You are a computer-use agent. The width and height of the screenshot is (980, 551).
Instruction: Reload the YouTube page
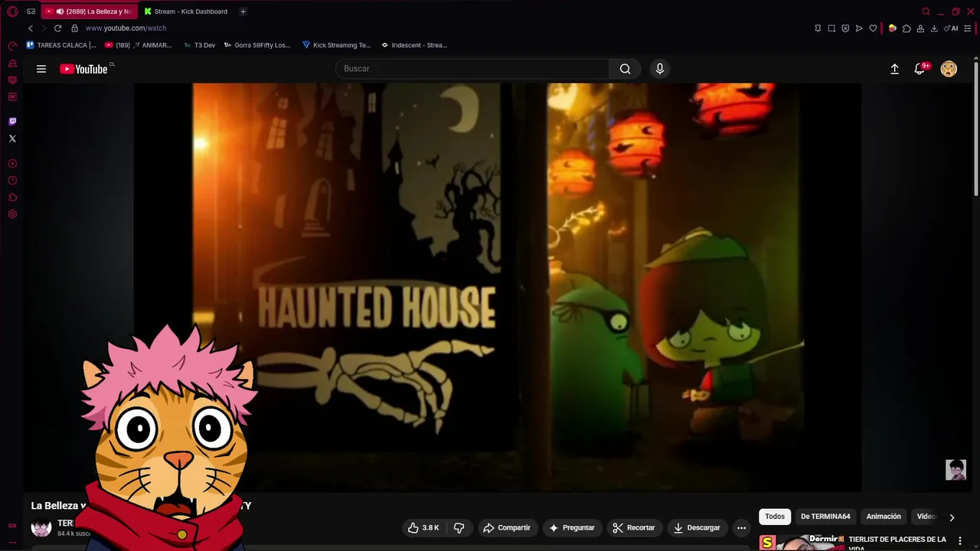coord(57,28)
